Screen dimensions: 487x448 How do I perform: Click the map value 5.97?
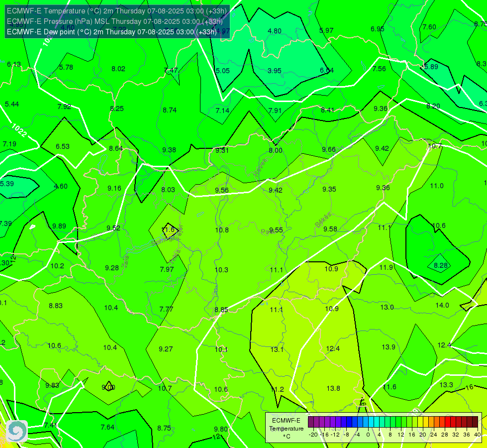point(326,30)
